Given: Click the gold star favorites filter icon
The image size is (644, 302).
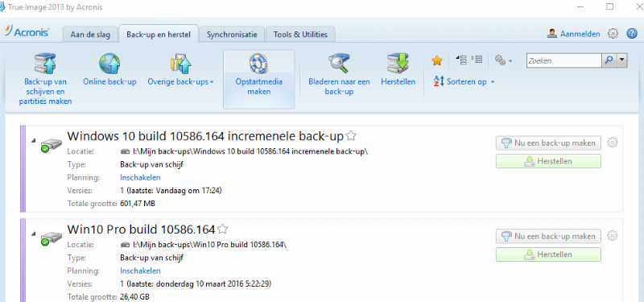Looking at the screenshot, I should (436, 61).
